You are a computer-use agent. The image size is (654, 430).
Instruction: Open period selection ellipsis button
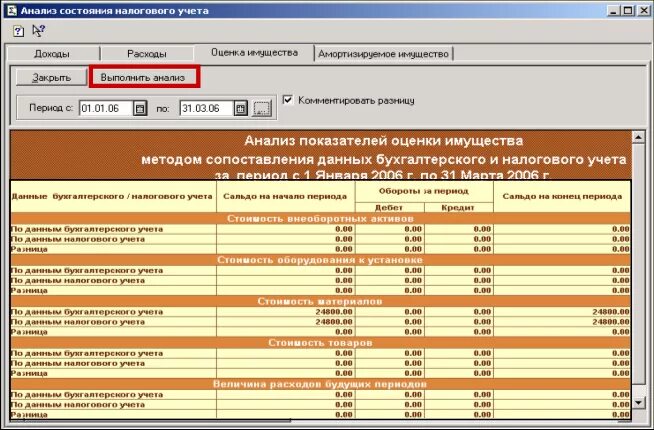262,108
